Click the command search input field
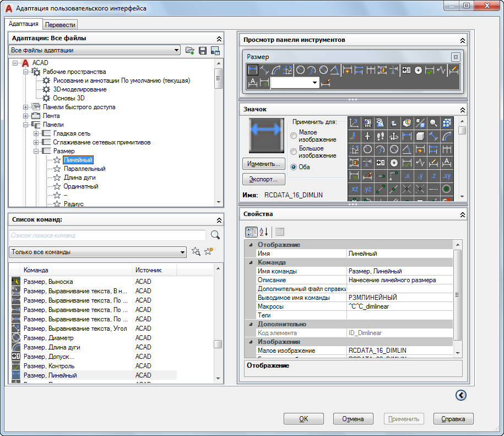The height and width of the screenshot is (436, 504). (x=107, y=235)
